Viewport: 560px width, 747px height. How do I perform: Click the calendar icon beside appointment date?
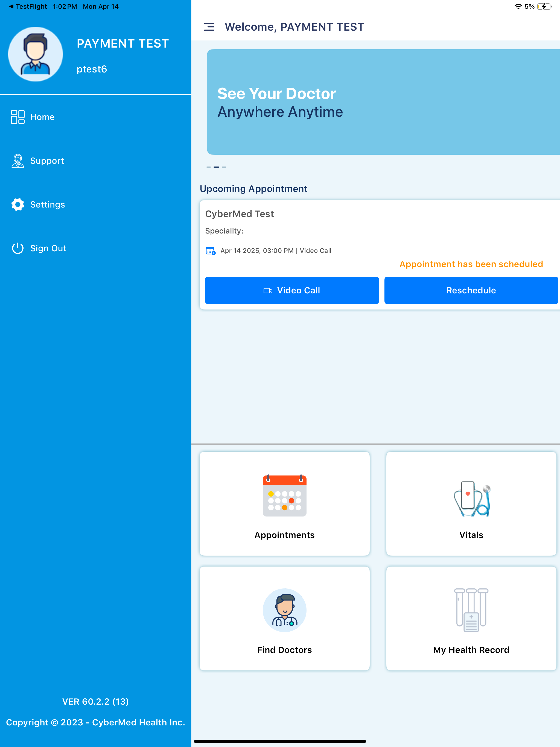211,250
